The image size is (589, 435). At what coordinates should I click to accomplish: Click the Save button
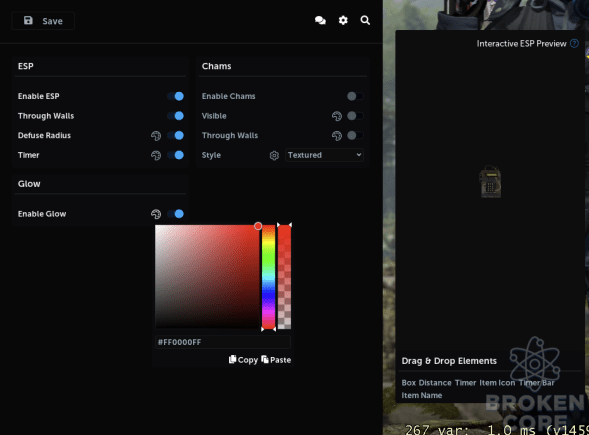pyautogui.click(x=43, y=21)
